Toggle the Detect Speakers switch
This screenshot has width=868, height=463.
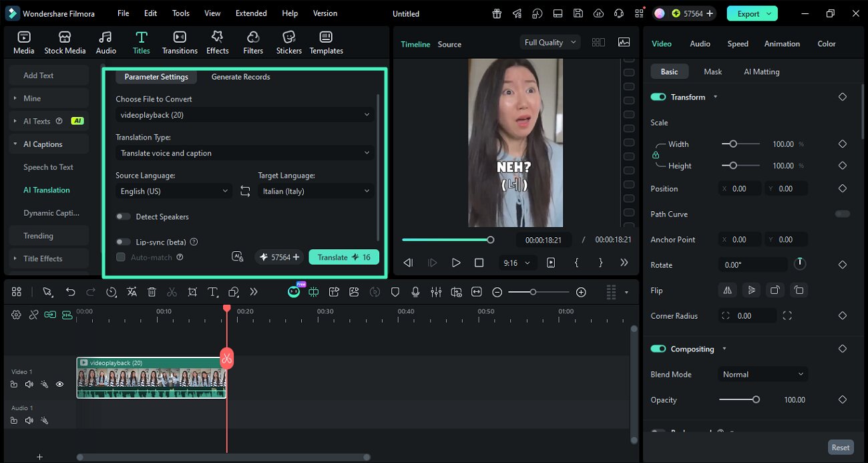[123, 216]
